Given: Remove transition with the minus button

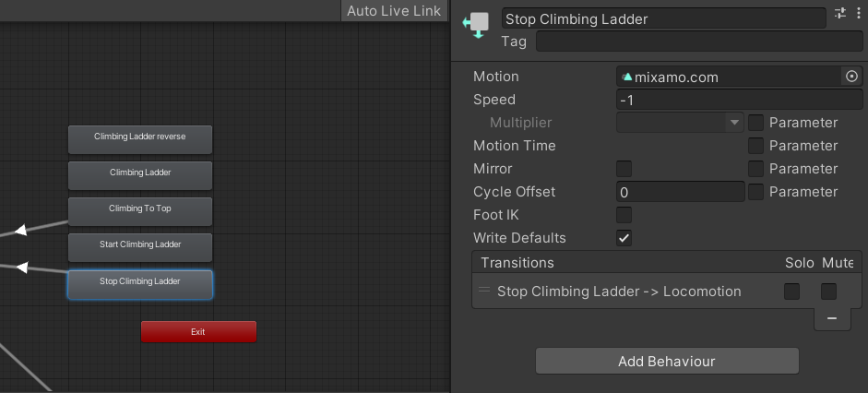Looking at the screenshot, I should [x=832, y=317].
